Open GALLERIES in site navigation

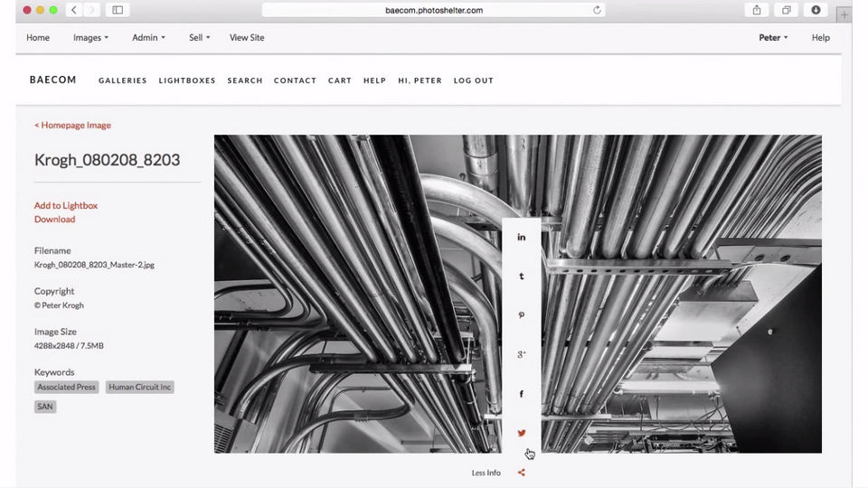coord(122,80)
